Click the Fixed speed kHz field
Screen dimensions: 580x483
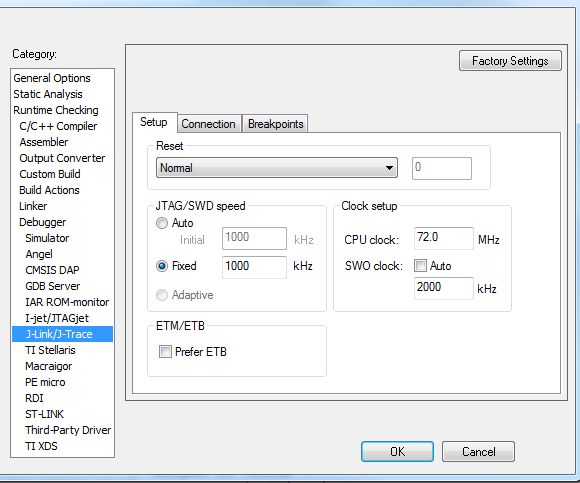pyautogui.click(x=254, y=267)
